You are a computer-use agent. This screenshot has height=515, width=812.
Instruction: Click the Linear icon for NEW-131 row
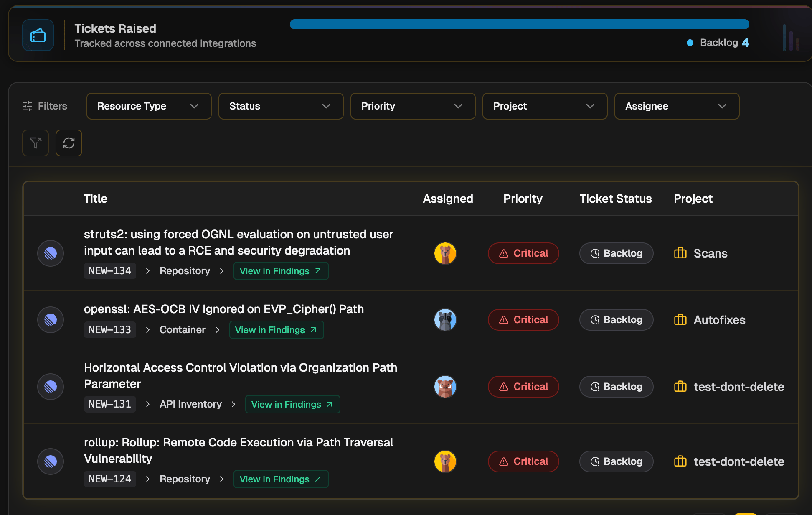click(x=51, y=387)
